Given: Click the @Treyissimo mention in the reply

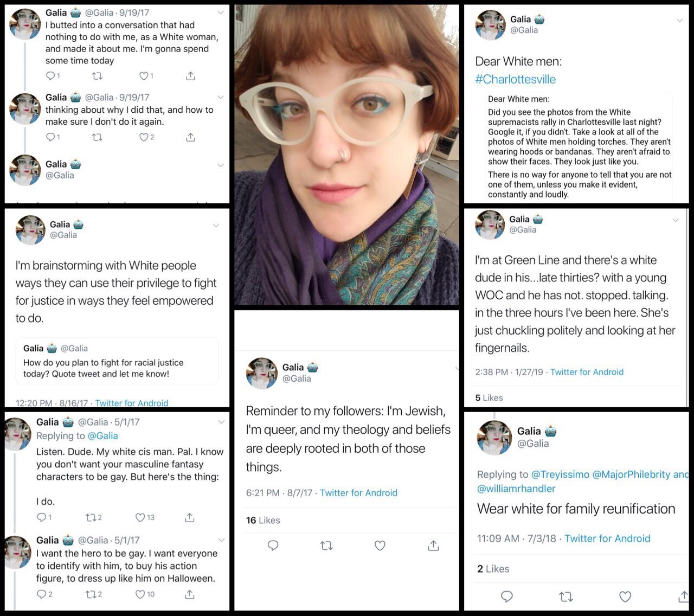Looking at the screenshot, I should click(x=560, y=474).
